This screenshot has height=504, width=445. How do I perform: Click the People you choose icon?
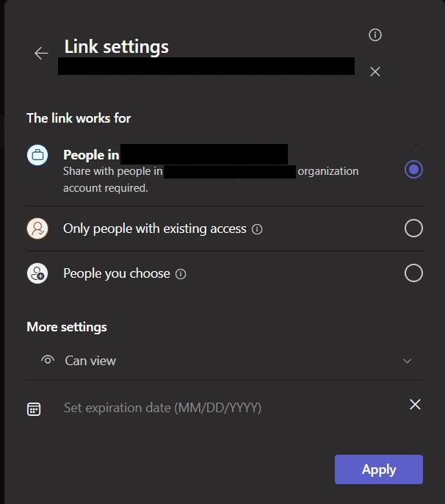pyautogui.click(x=37, y=273)
